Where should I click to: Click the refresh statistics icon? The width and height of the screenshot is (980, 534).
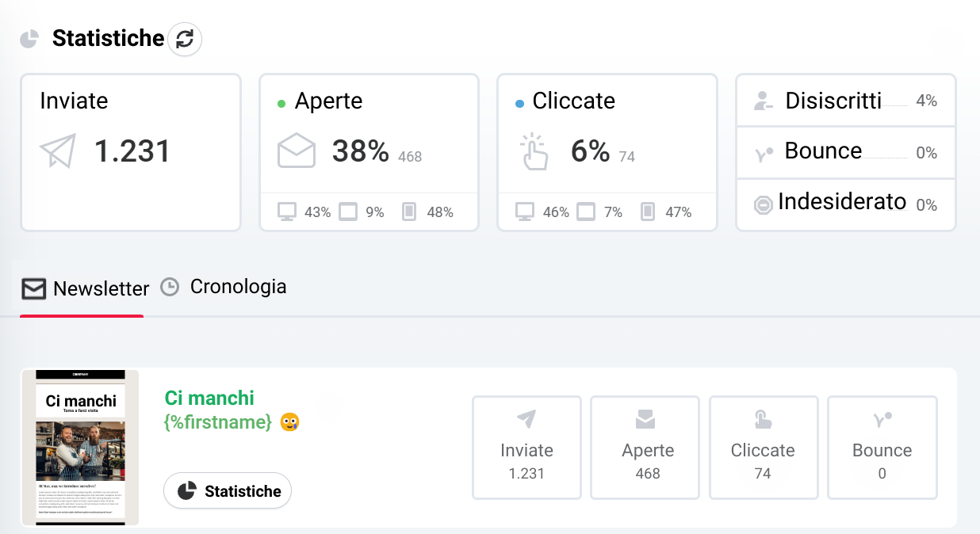pos(185,39)
